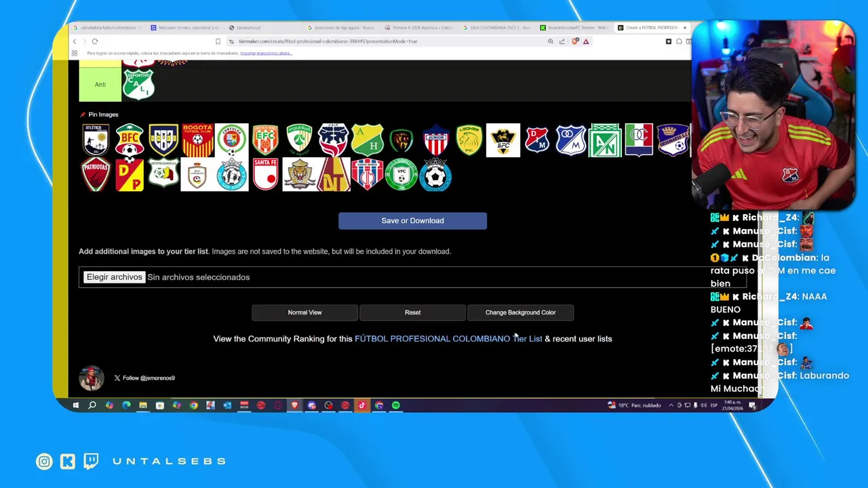The width and height of the screenshot is (868, 488).
Task: Pick the Atlético Huila AH logo
Action: pyautogui.click(x=367, y=140)
